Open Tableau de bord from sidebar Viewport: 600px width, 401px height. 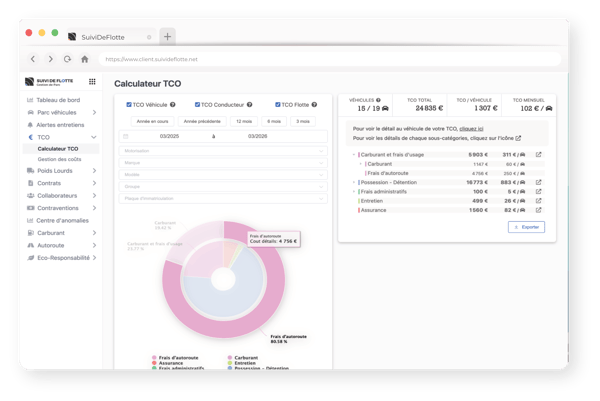[60, 100]
